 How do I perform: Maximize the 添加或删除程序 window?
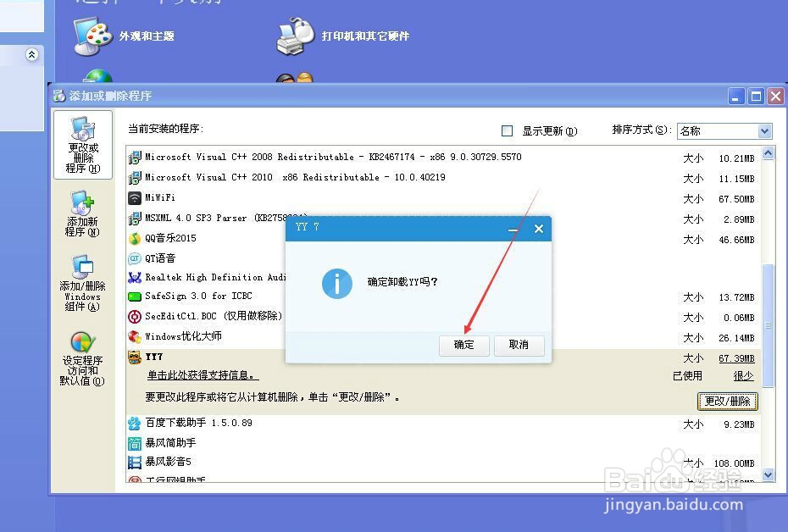tap(756, 96)
